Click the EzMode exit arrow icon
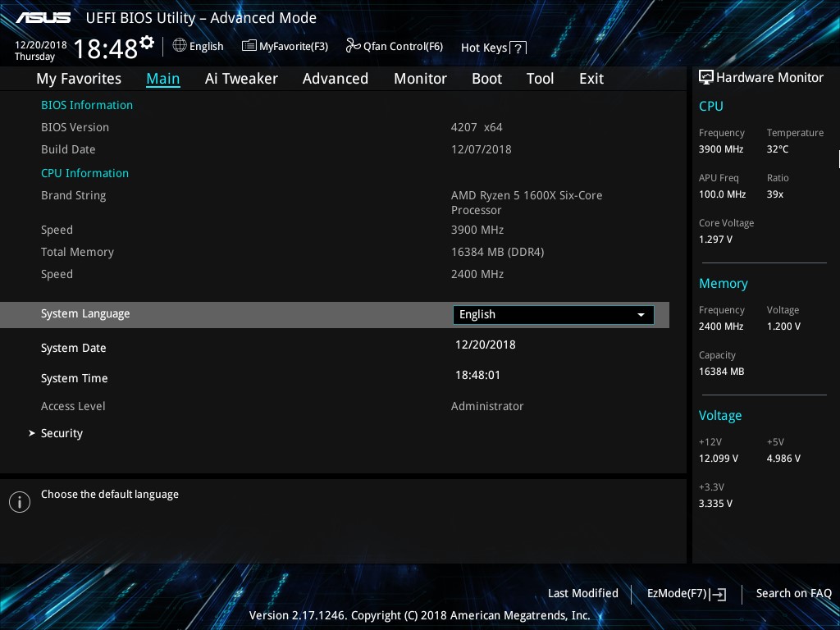This screenshot has width=840, height=630. tap(719, 594)
